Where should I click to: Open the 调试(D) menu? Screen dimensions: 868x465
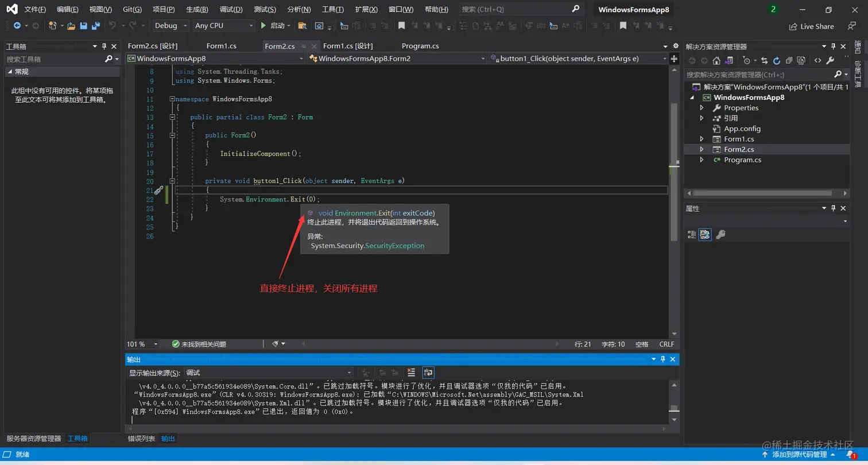(231, 10)
